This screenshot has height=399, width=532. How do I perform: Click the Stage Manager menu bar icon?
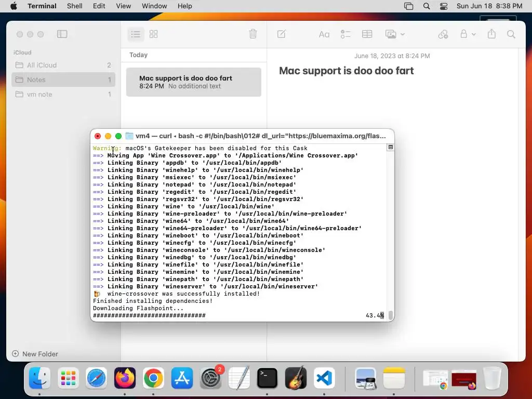(409, 6)
